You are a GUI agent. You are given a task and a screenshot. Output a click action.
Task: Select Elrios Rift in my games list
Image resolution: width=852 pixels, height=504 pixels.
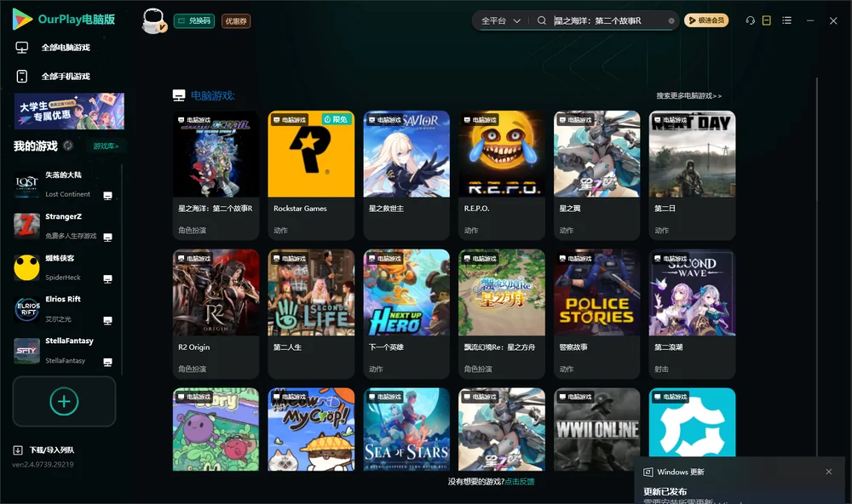coord(64,309)
